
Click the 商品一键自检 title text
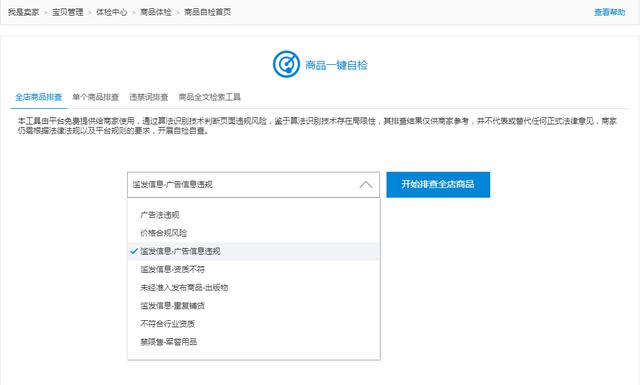[336, 65]
